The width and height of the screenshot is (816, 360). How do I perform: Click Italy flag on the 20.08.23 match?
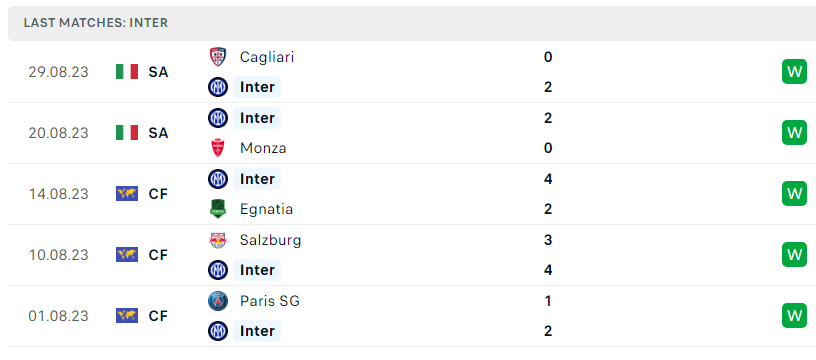coord(127,133)
